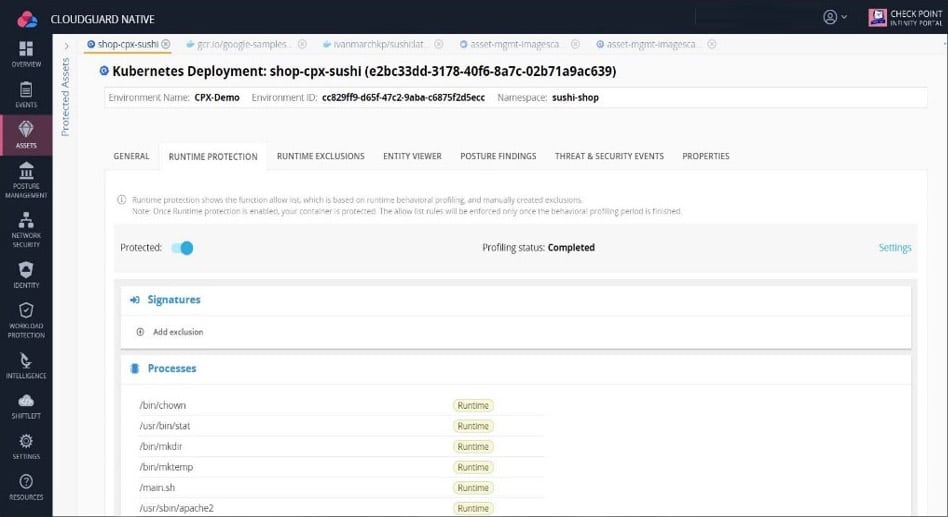Image resolution: width=948 pixels, height=517 pixels.
Task: Open Posture Management in sidebar
Action: (26, 180)
